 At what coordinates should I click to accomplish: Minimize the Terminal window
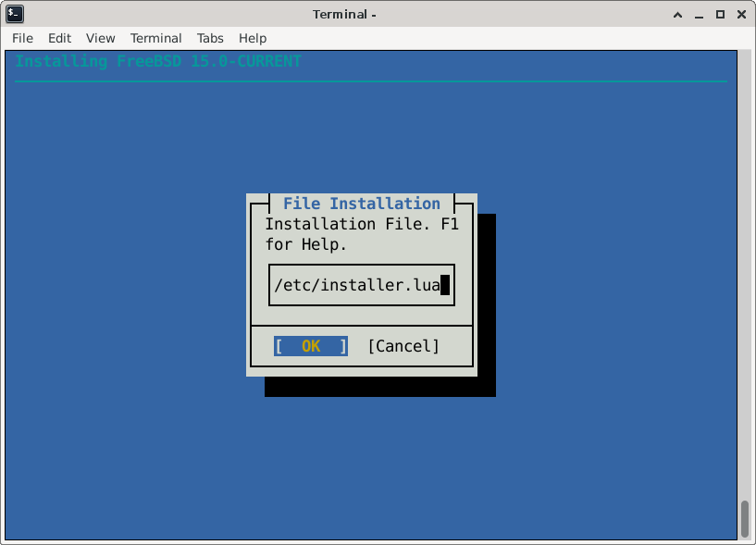click(698, 14)
